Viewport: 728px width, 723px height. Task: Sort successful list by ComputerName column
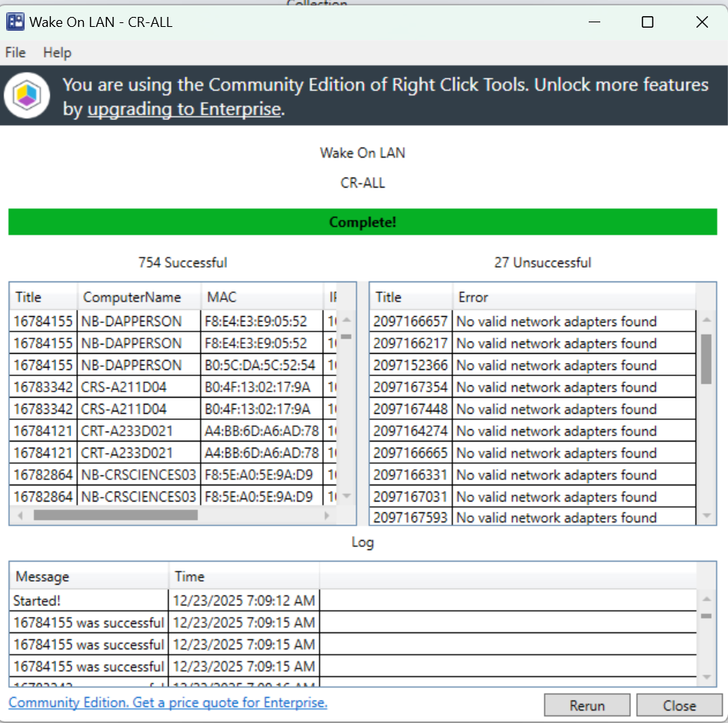[x=132, y=297]
